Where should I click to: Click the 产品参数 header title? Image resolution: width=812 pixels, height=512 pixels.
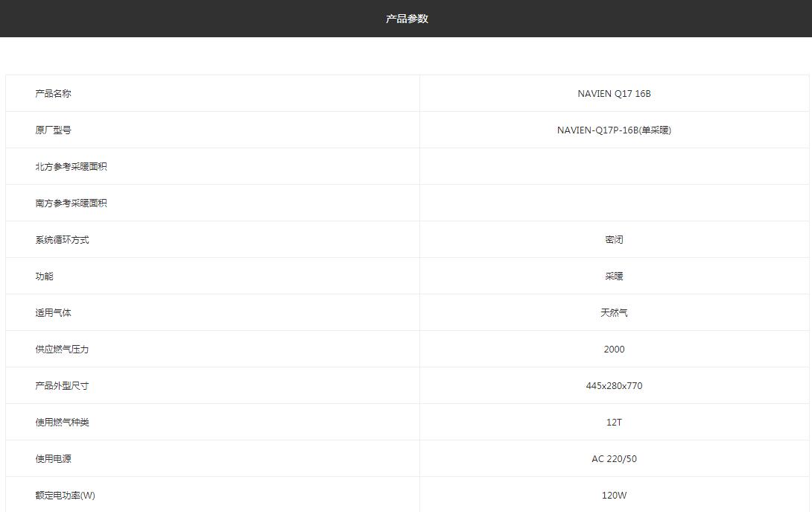click(x=407, y=19)
